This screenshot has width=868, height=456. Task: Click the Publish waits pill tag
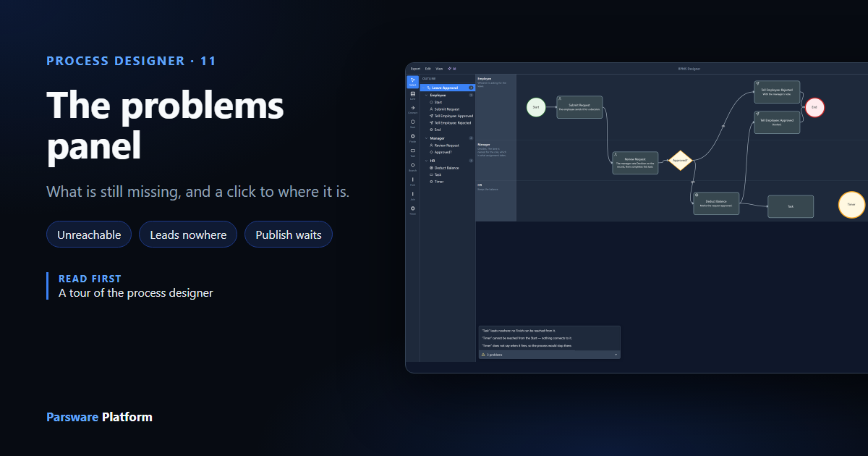pyautogui.click(x=289, y=235)
